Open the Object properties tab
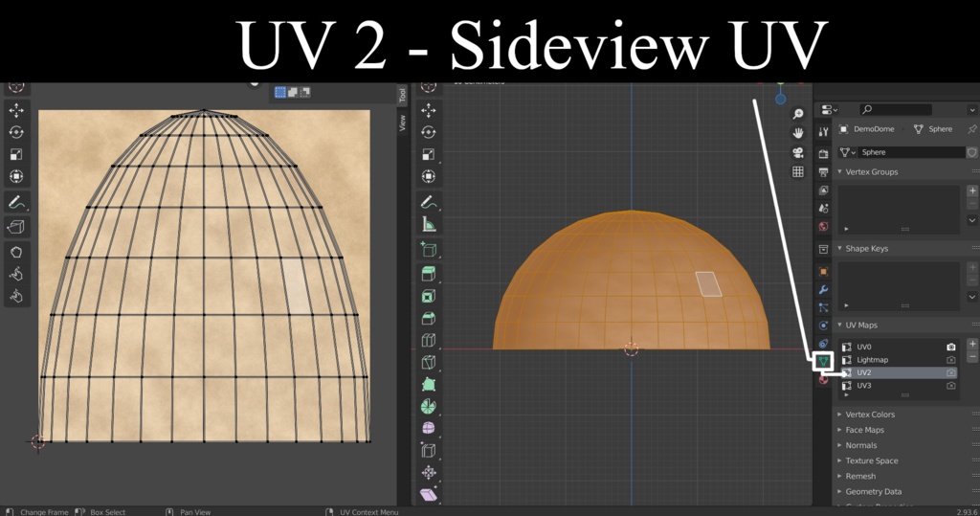 [823, 272]
